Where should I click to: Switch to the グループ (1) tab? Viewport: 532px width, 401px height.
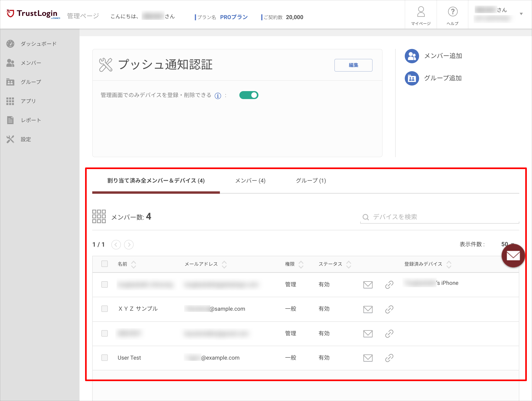tap(311, 181)
